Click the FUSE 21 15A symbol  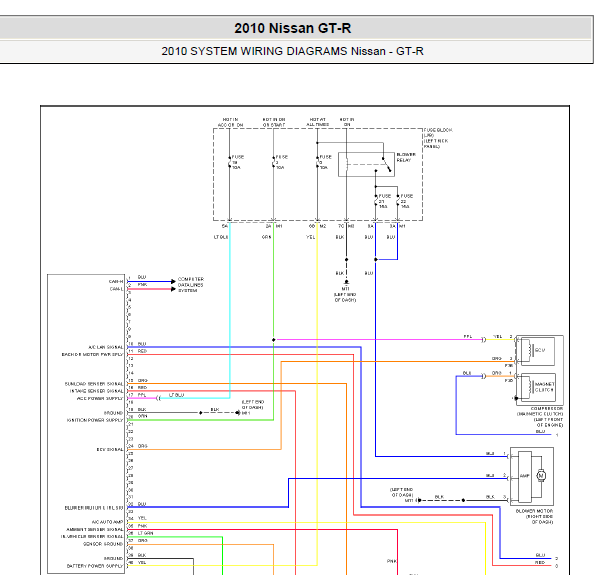coord(376,201)
